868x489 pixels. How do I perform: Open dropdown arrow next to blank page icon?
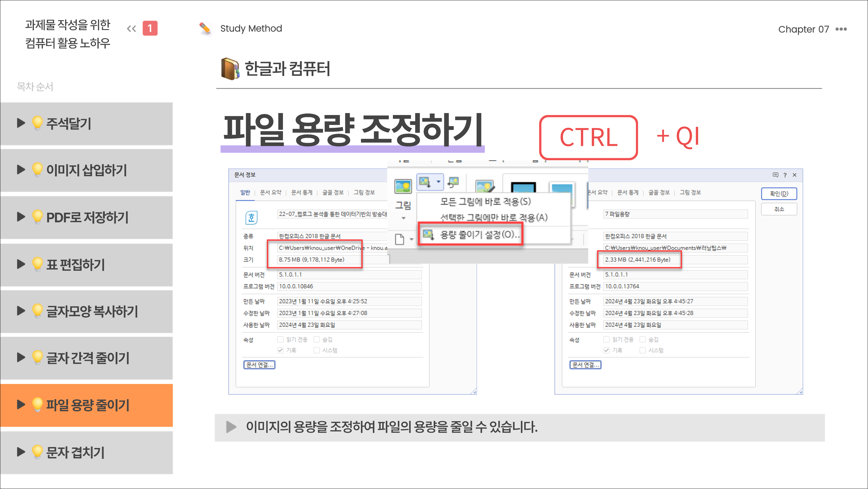[411, 239]
